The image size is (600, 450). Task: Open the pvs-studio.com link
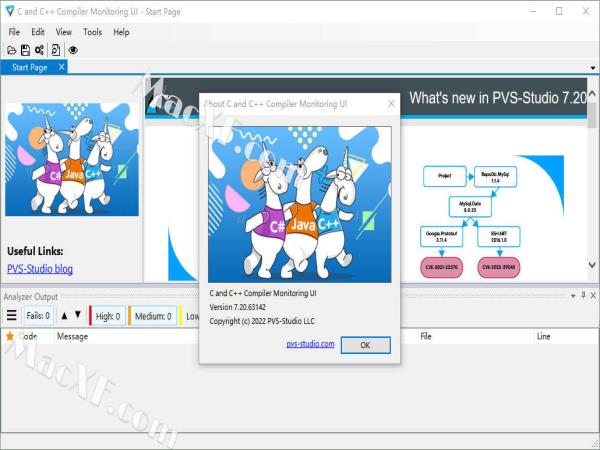(310, 344)
